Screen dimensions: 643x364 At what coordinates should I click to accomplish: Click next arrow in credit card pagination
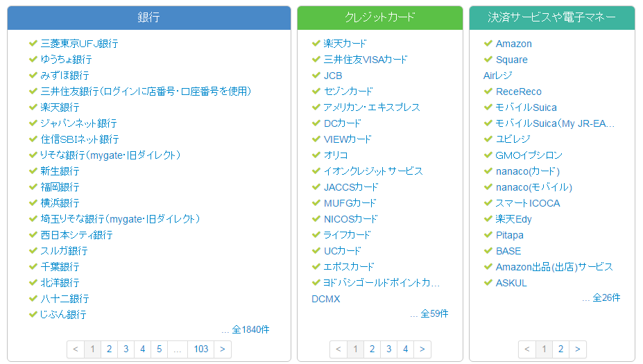(422, 349)
